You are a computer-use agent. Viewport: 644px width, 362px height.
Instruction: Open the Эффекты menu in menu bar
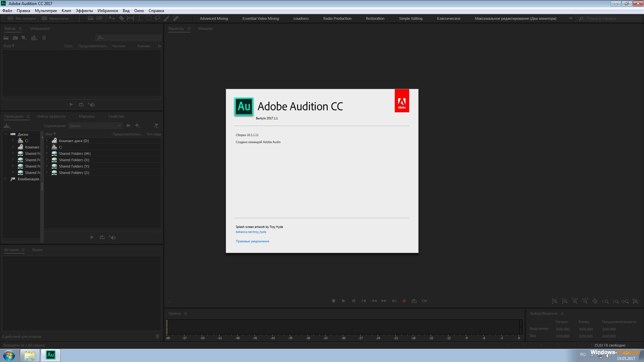84,10
